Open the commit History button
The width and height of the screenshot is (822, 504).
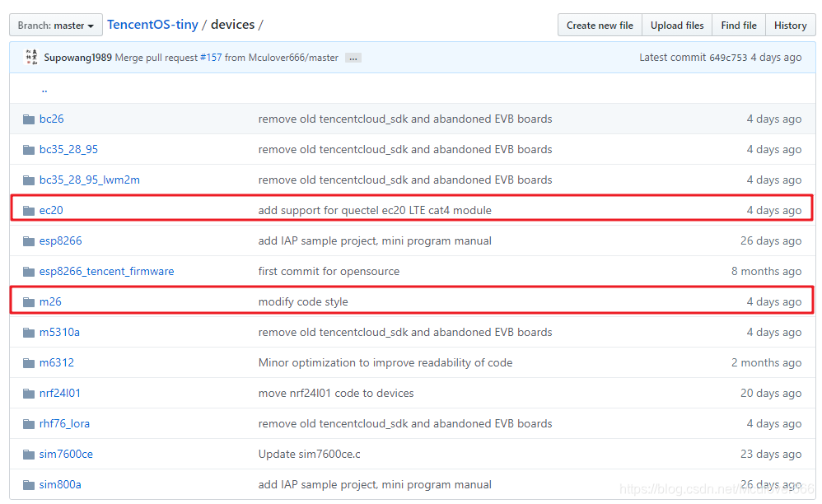click(790, 26)
